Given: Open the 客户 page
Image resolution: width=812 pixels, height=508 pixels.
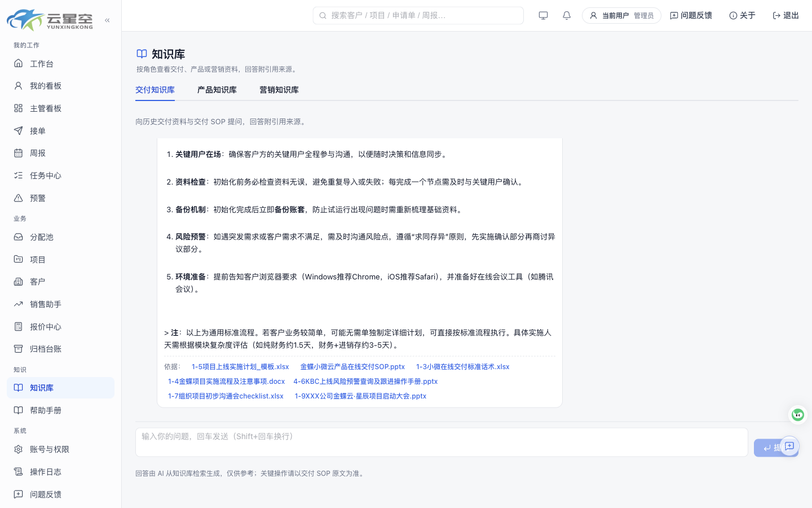Looking at the screenshot, I should [x=60, y=282].
